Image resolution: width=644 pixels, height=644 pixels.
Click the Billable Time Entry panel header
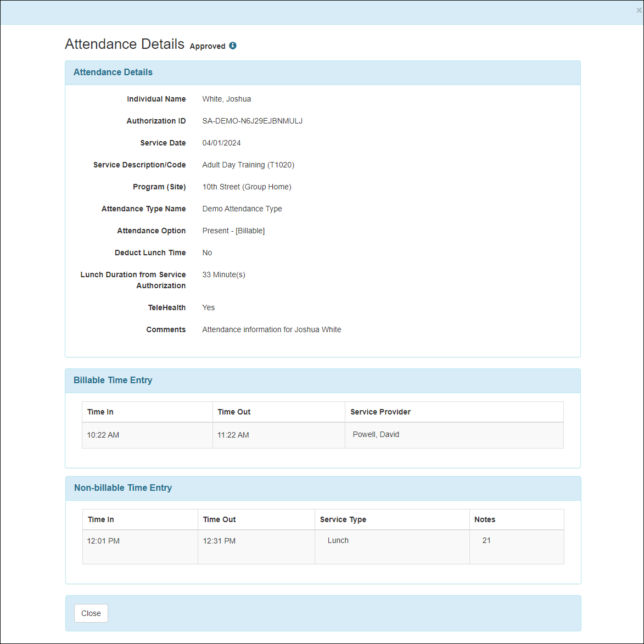click(x=322, y=380)
